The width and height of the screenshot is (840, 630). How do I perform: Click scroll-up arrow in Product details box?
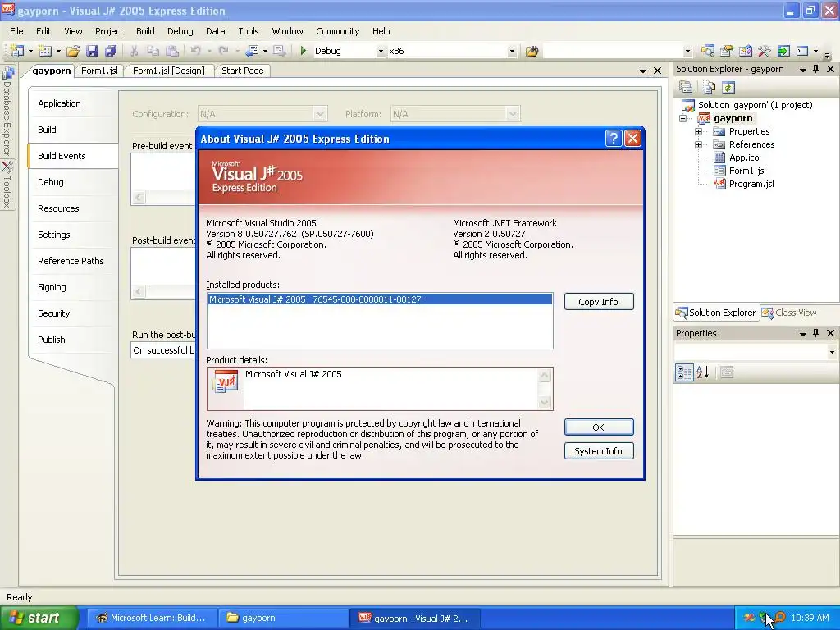545,375
